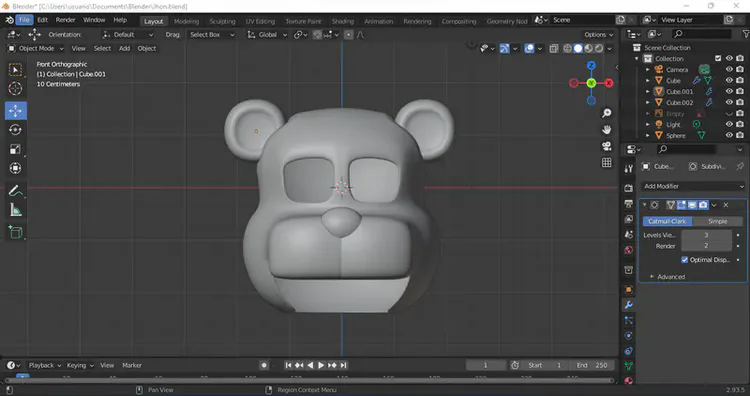Screen dimensions: 750x396
Task: Open the Orientation Default dropdown
Action: click(x=128, y=34)
